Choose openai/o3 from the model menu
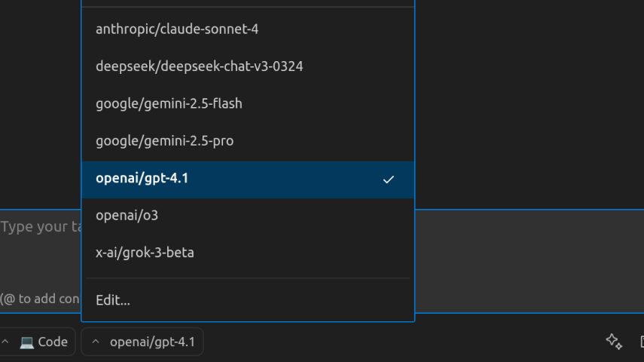Image resolution: width=644 pixels, height=362 pixels. click(248, 216)
